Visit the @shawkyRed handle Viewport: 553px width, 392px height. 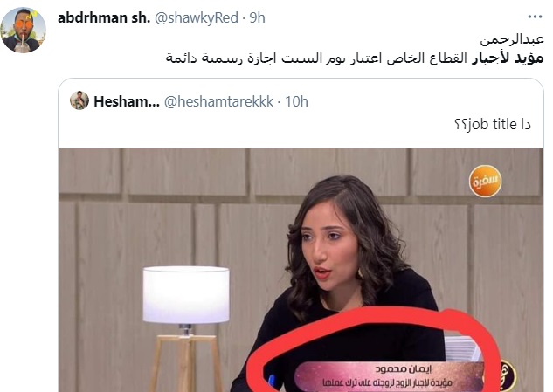point(197,18)
